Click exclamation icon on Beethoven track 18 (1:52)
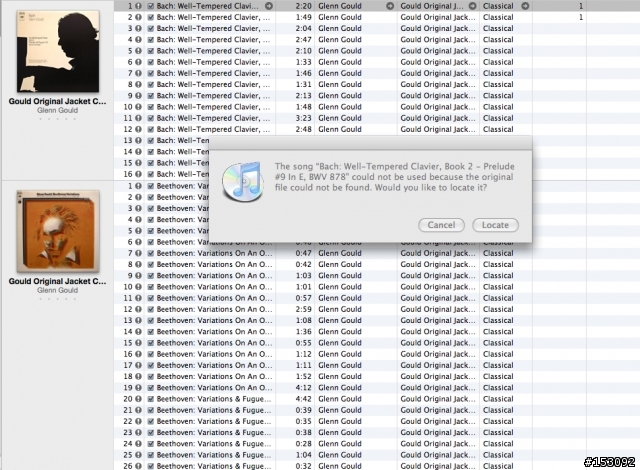Viewport: 640px width, 470px height. click(x=138, y=377)
